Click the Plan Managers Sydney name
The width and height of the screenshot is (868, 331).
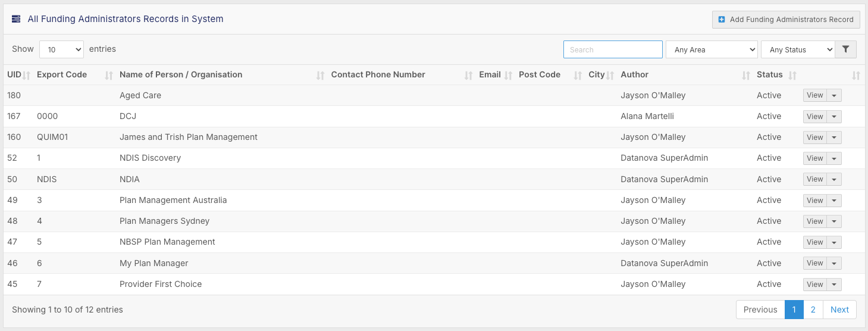pos(165,221)
